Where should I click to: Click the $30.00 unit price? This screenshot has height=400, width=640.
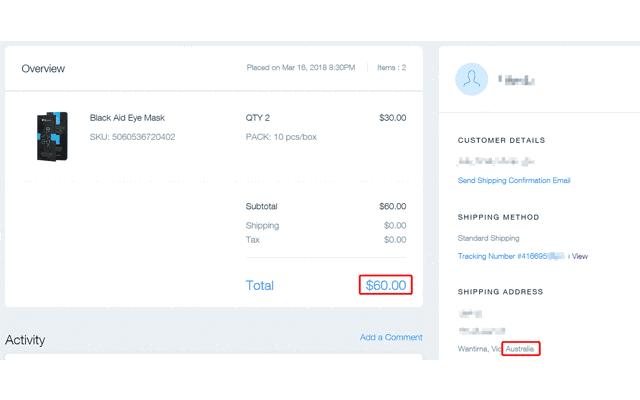[392, 118]
